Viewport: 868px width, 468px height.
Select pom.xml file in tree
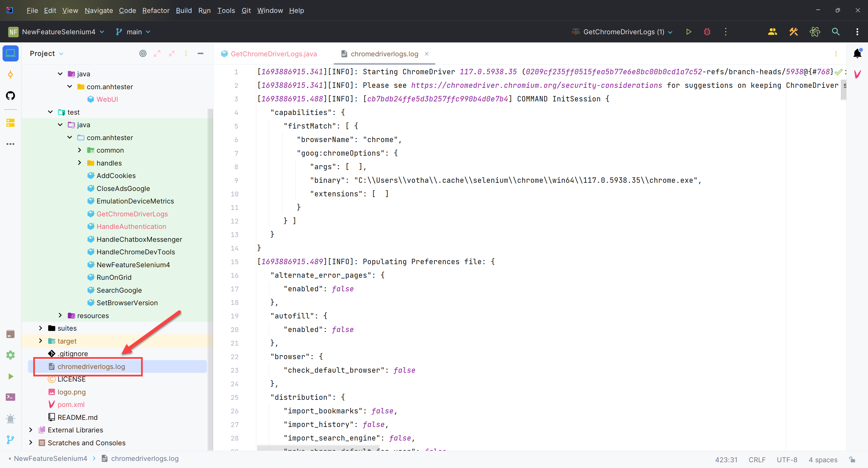pos(71,405)
